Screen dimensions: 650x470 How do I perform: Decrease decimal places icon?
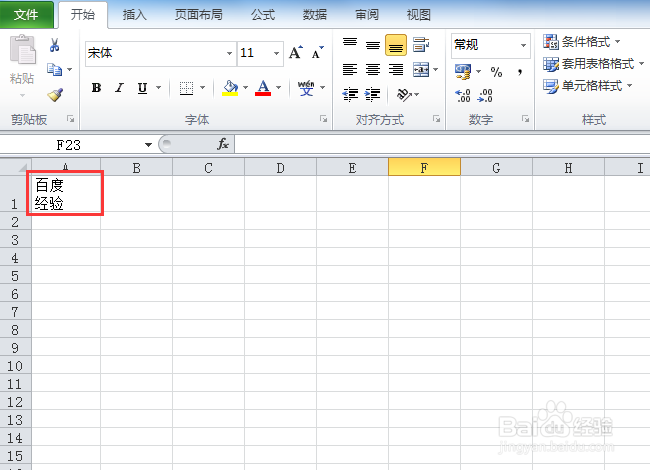[485, 95]
